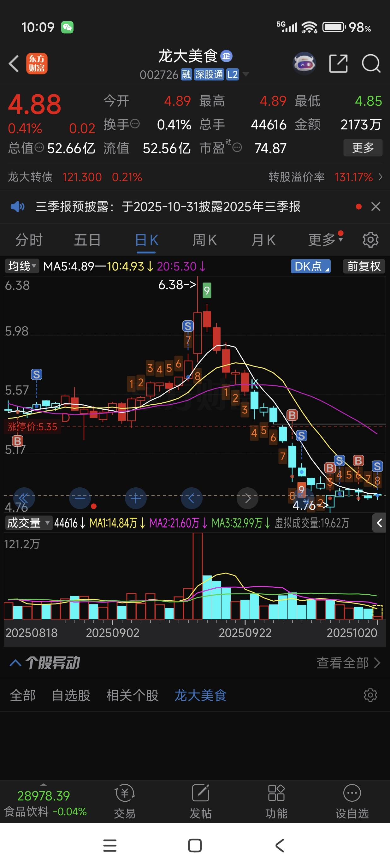The image size is (390, 868).
Task: Collapse volume panel side arrow
Action: click(379, 523)
